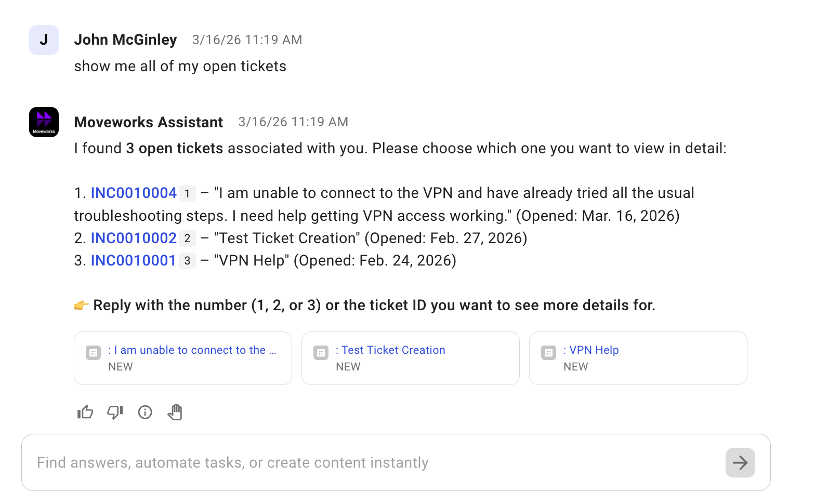Click the thumbs up feedback icon
The width and height of the screenshot is (815, 504).
click(x=85, y=412)
